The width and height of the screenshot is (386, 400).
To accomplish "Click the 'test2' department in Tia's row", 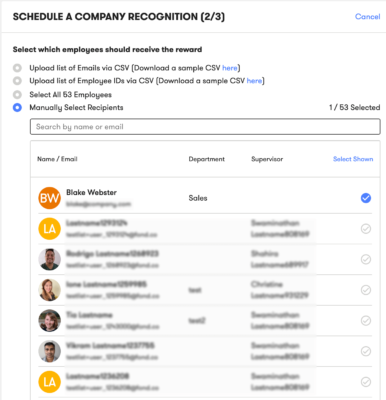I will [x=197, y=321].
